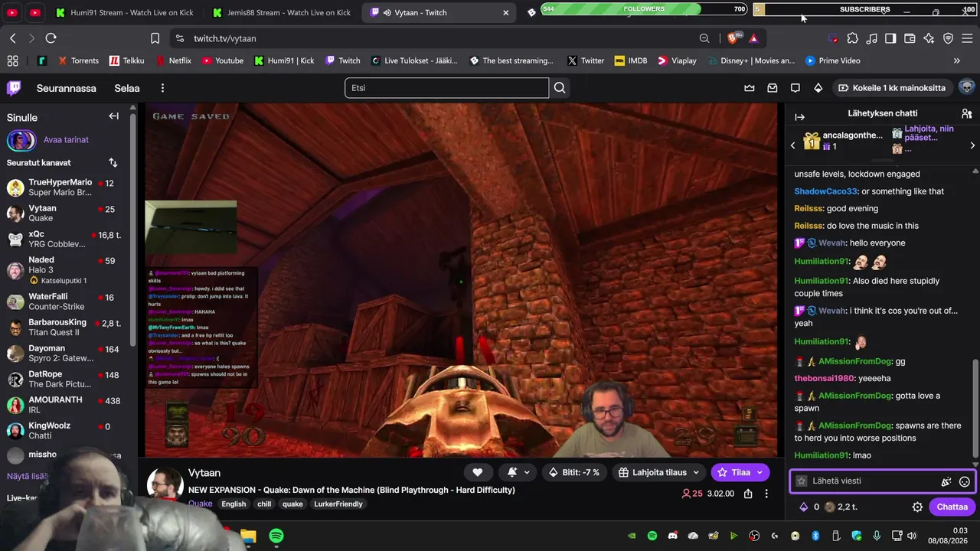Image resolution: width=980 pixels, height=551 pixels.
Task: Open chat settings gear icon
Action: click(x=917, y=507)
